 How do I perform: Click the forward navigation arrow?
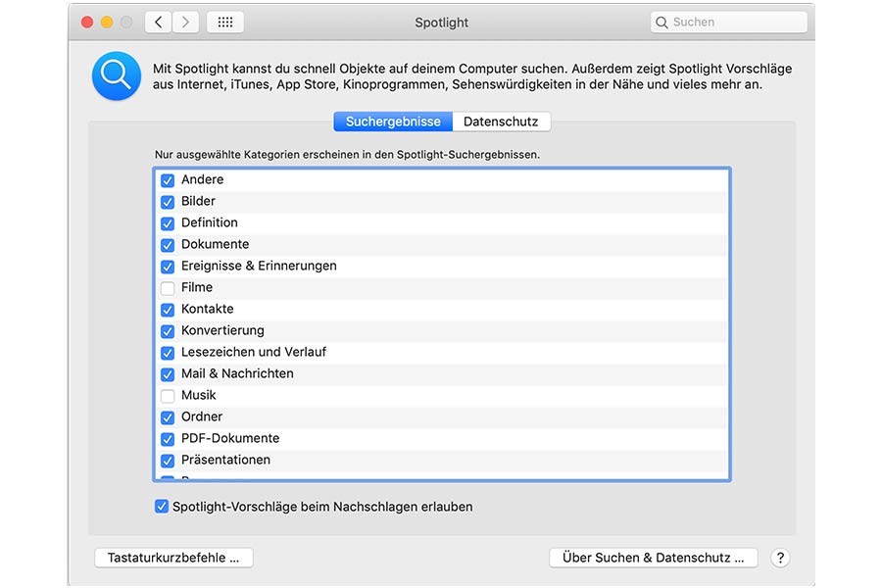pyautogui.click(x=185, y=22)
